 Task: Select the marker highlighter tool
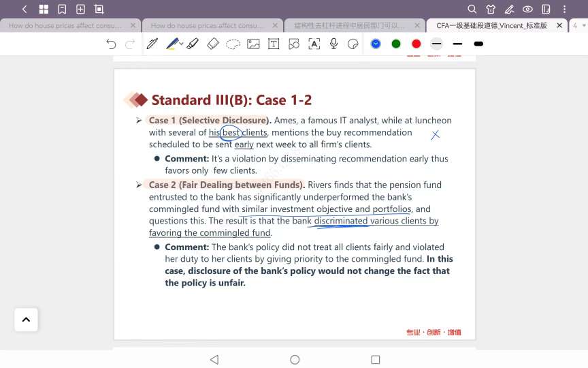[x=193, y=44]
